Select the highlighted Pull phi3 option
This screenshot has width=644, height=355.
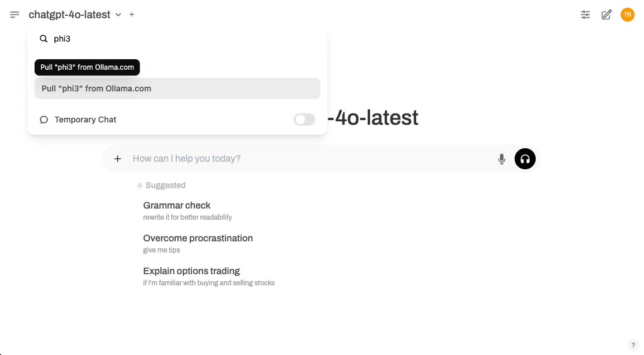click(x=177, y=88)
